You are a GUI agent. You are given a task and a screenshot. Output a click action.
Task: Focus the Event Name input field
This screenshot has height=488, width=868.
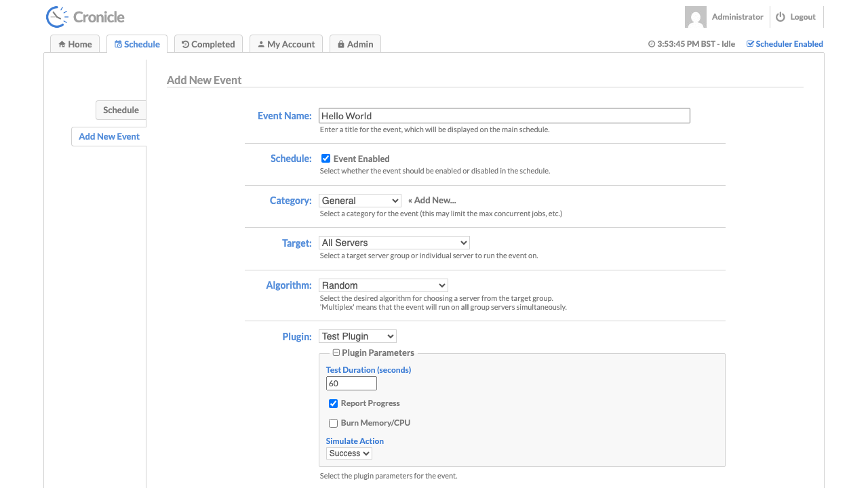tap(505, 116)
